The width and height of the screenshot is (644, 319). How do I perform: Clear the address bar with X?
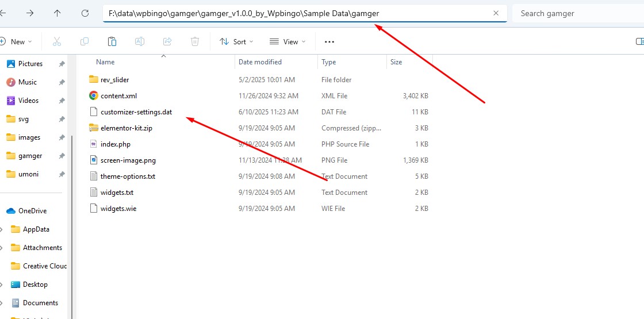[496, 13]
